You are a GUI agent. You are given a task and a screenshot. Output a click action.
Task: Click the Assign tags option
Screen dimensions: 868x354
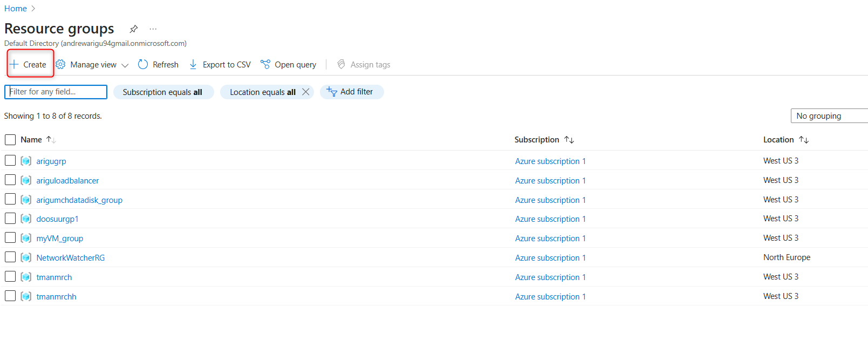(364, 65)
